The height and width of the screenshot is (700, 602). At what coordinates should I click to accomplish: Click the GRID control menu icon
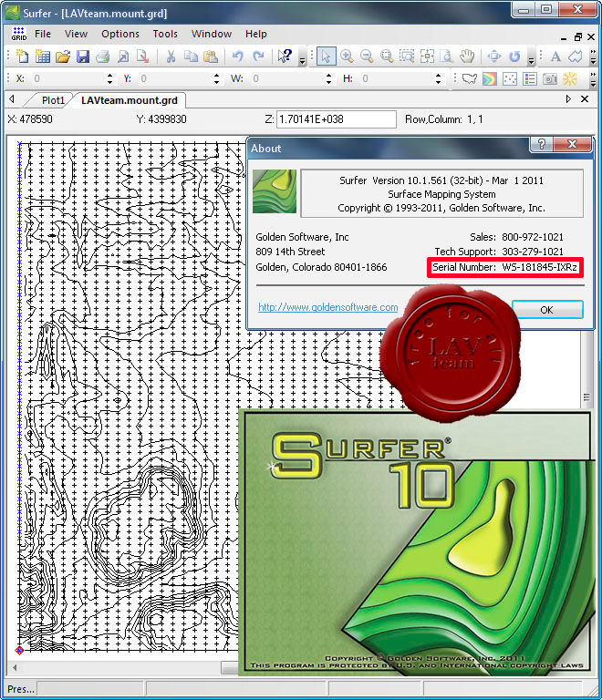click(x=19, y=34)
